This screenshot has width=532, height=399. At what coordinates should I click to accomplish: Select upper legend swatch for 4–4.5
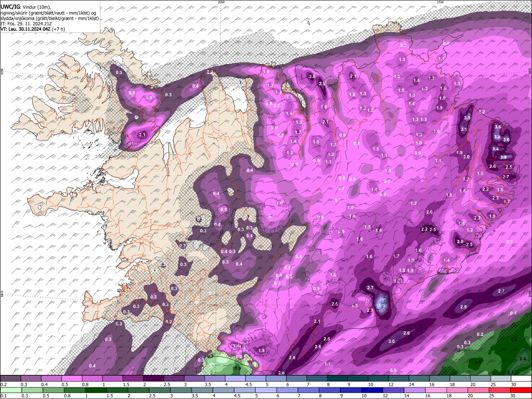tap(235, 379)
